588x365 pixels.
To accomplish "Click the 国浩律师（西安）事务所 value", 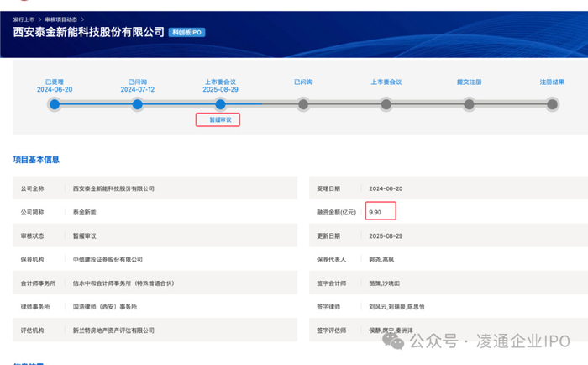I will coord(105,307).
